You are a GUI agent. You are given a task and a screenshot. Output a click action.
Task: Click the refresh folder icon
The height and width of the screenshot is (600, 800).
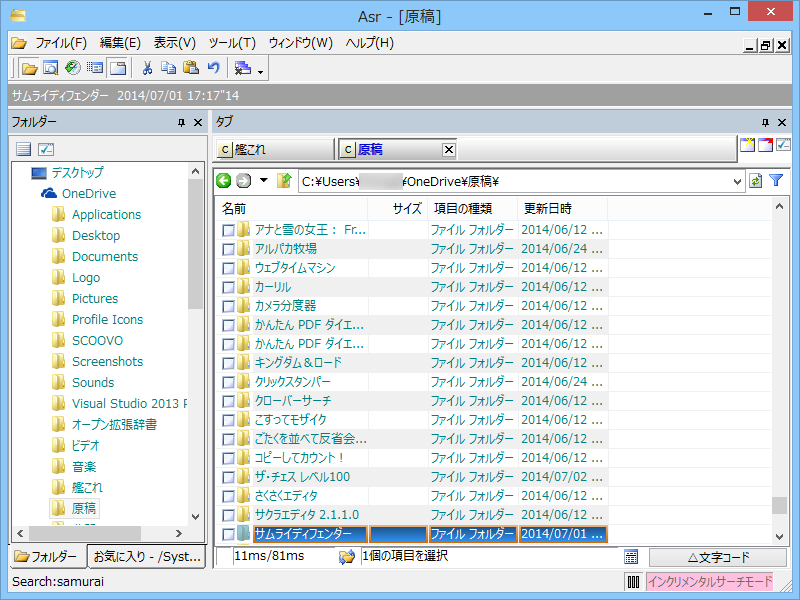[x=756, y=181]
